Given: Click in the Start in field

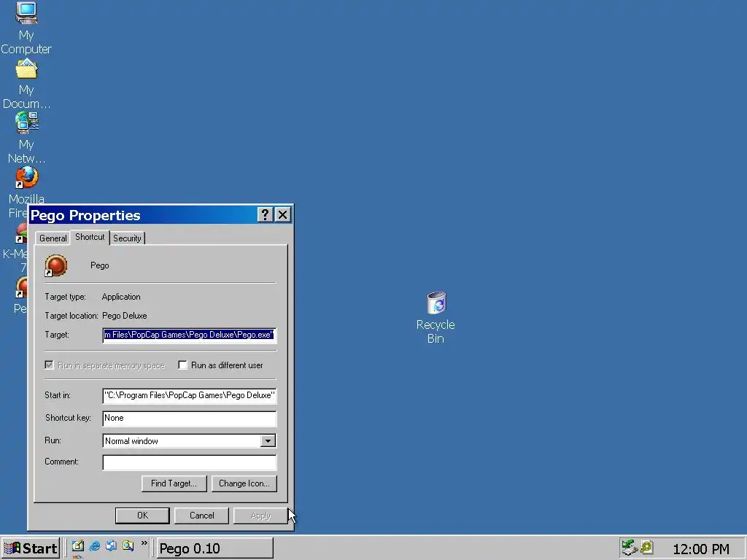Looking at the screenshot, I should (x=189, y=395).
